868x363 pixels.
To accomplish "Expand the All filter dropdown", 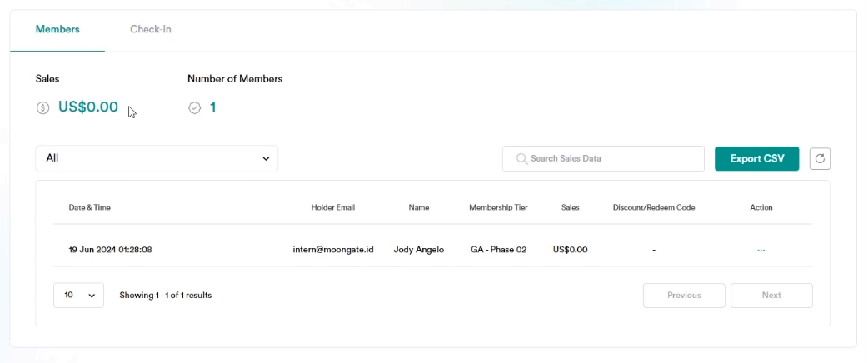I will click(157, 158).
